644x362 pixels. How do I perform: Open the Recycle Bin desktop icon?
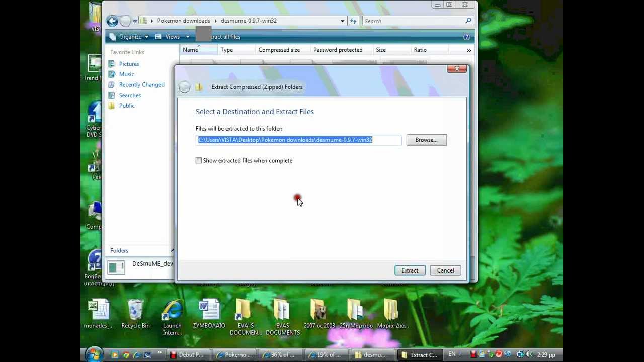135,314
